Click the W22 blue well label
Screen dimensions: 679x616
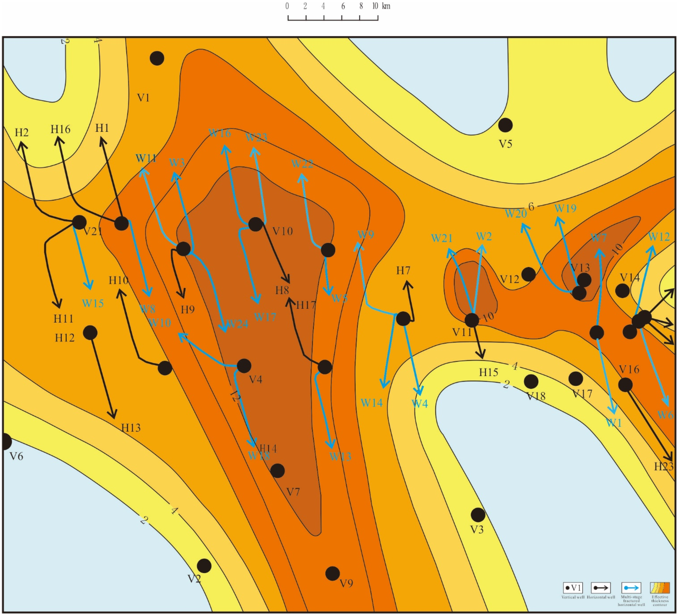click(302, 164)
